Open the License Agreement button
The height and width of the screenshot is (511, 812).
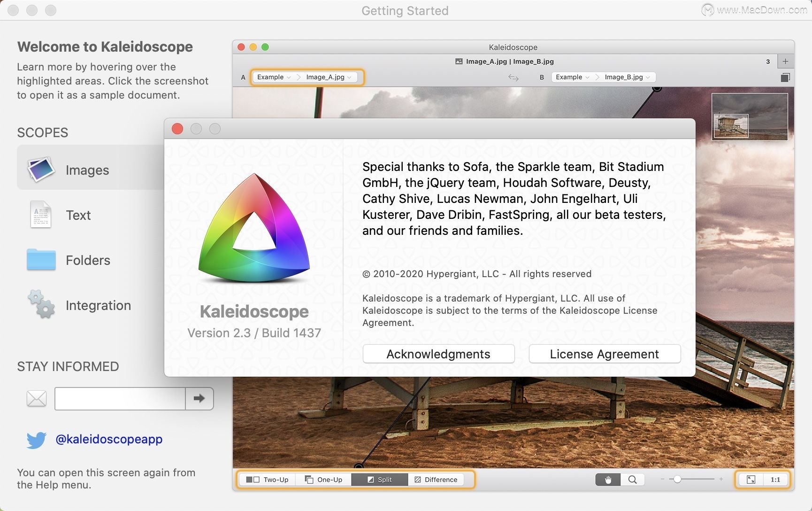605,354
